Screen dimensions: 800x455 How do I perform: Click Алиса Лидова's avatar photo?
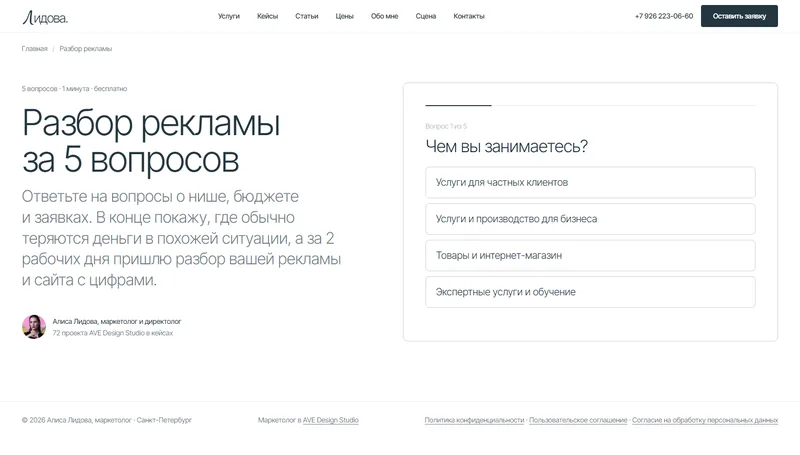coord(34,326)
